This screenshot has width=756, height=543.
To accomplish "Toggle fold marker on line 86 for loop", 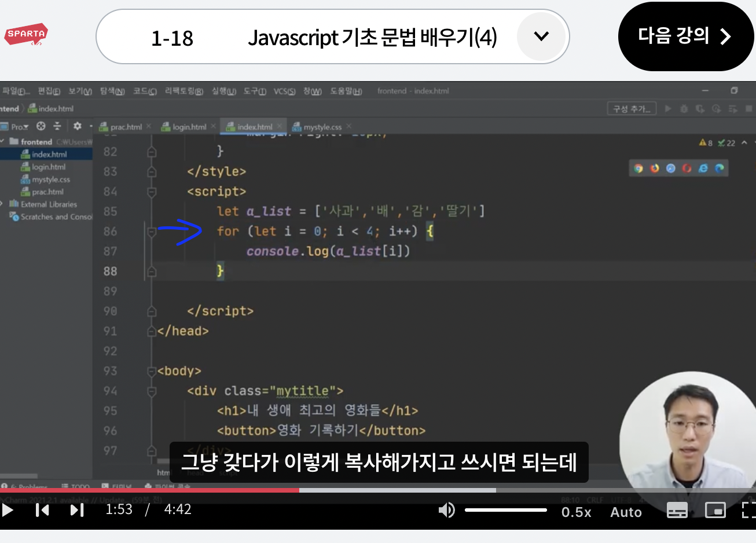I will click(x=152, y=232).
